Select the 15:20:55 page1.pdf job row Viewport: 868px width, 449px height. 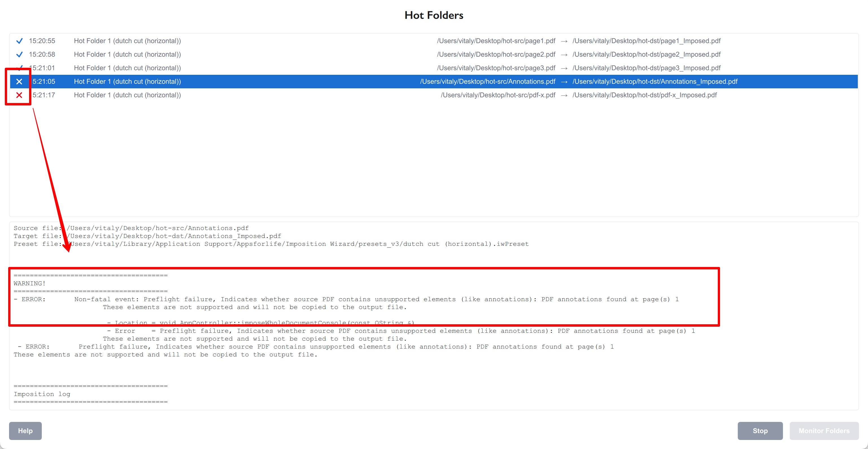click(x=303, y=40)
